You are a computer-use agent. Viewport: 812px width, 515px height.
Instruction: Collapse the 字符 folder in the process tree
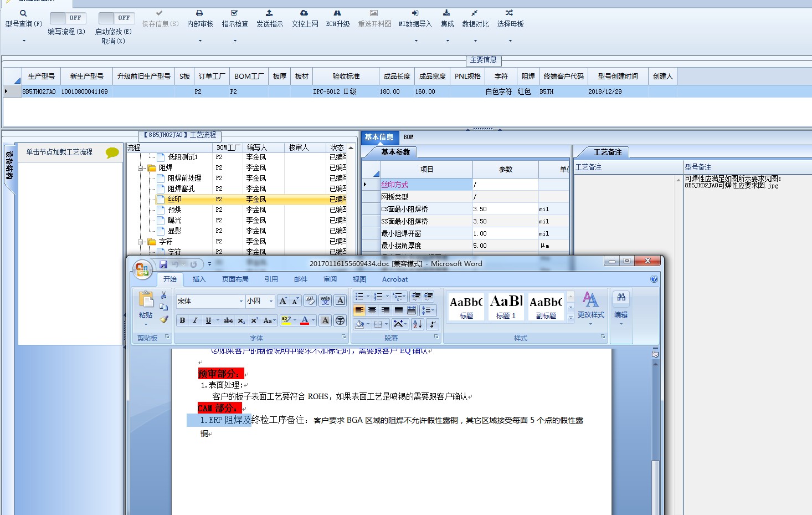[x=141, y=242]
